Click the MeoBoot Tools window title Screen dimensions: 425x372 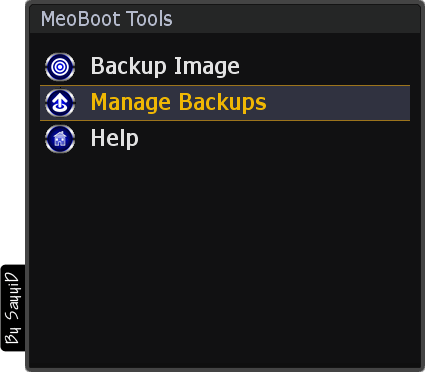(106, 19)
